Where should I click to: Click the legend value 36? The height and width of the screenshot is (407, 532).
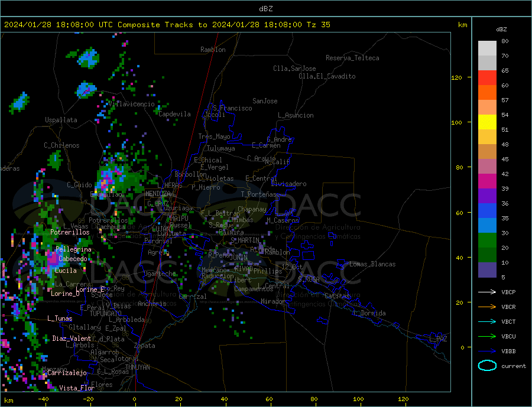[505, 203]
